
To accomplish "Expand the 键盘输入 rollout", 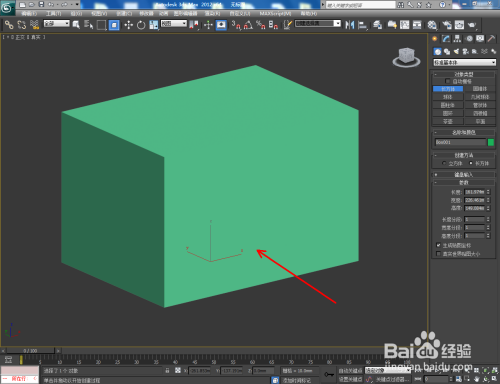I will (464, 174).
